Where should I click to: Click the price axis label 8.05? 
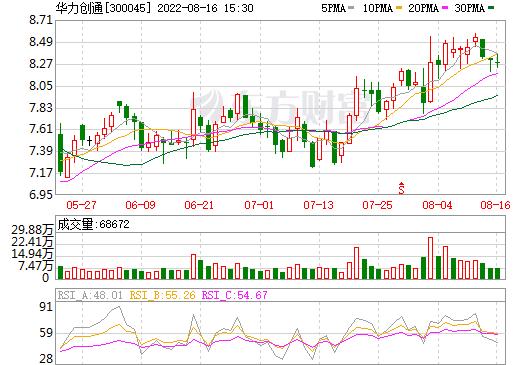(41, 86)
